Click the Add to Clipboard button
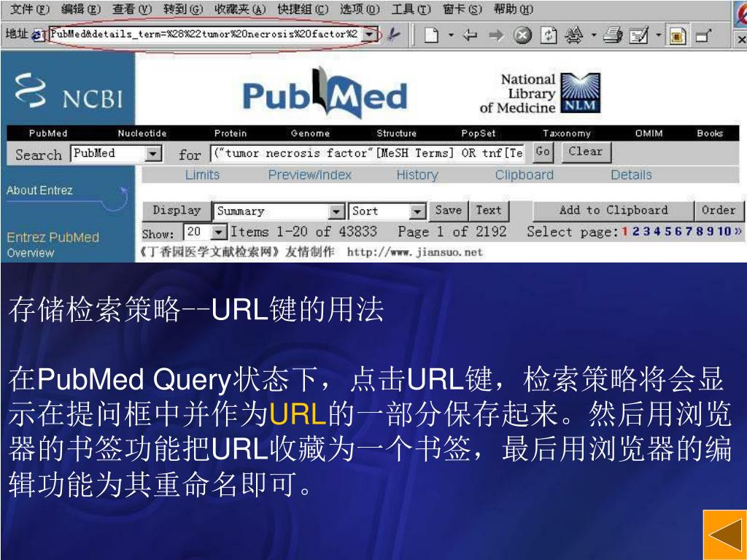Viewport: 747px width, 560px height. pos(614,211)
